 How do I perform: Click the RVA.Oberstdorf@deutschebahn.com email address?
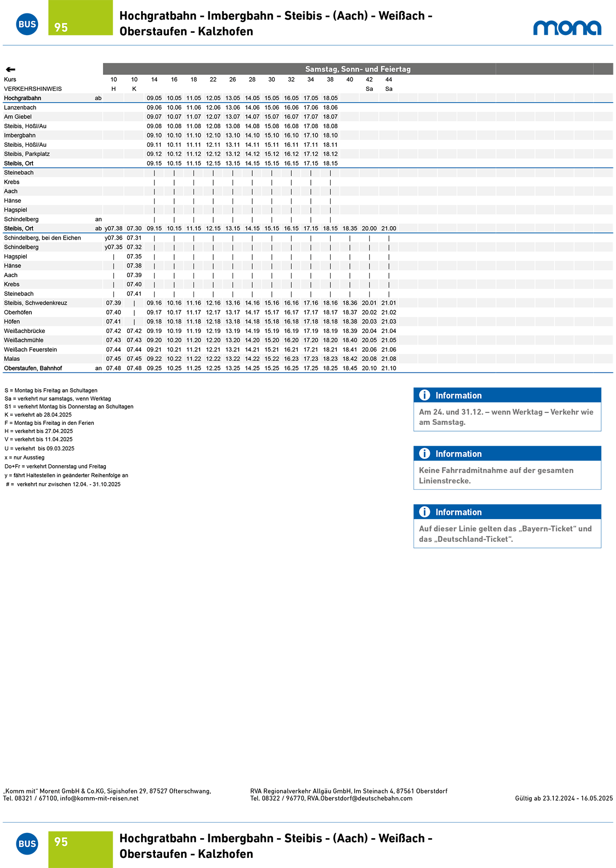[x=360, y=798]
